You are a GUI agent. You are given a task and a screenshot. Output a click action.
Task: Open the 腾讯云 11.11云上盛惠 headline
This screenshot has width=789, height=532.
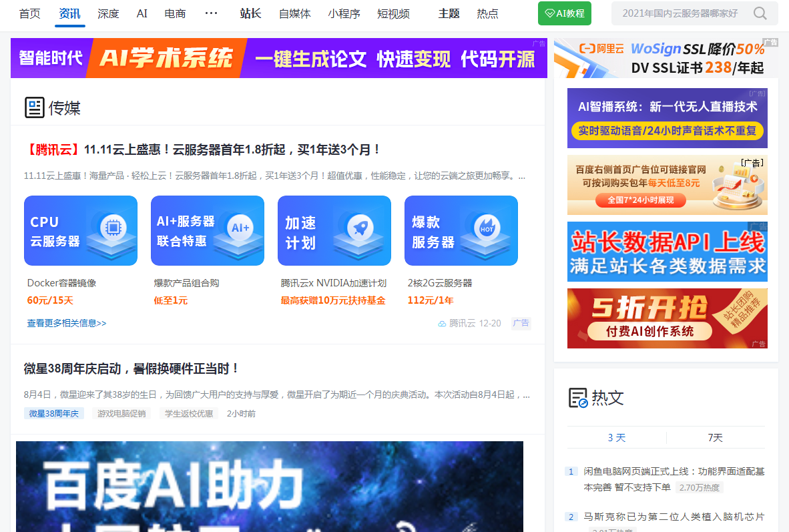[x=202, y=150]
